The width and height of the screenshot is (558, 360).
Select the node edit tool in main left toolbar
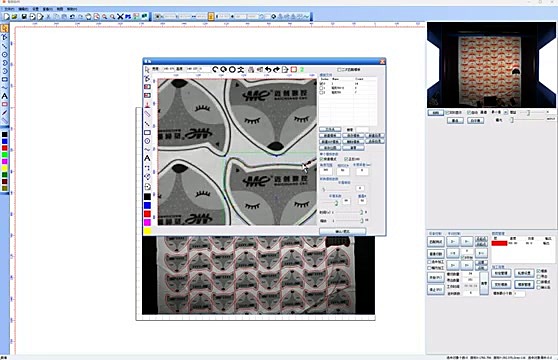(5, 37)
